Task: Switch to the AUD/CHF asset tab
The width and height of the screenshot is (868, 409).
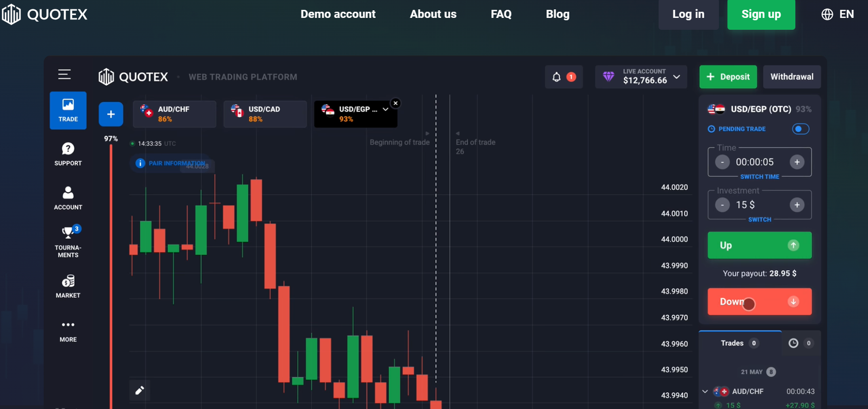Action: (x=174, y=114)
